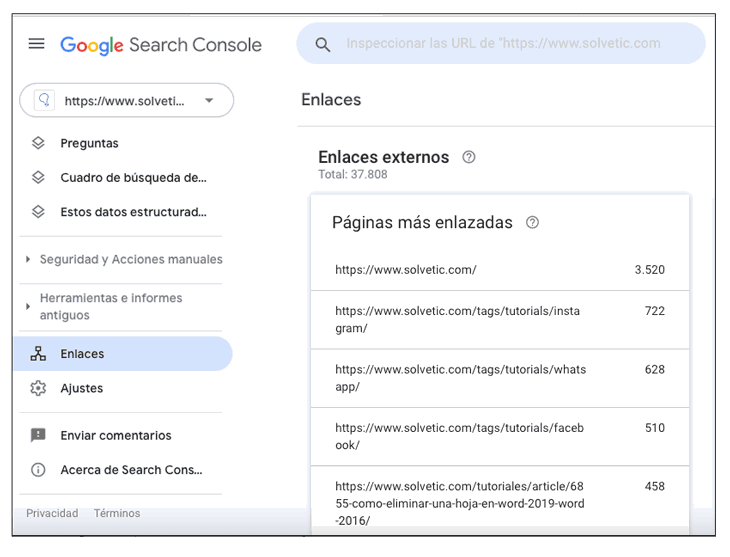Click the Enlaces network icon
The image size is (730, 557).
tap(38, 354)
